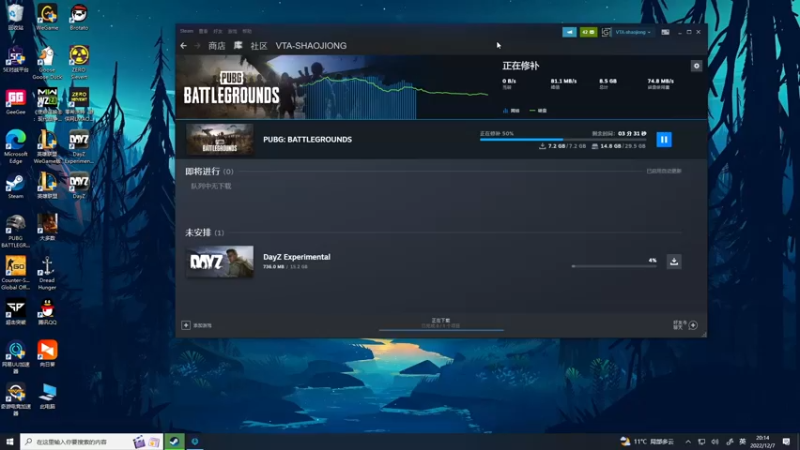Open the MW2 Warzone desktop icon
The image size is (800, 450).
coord(47,104)
